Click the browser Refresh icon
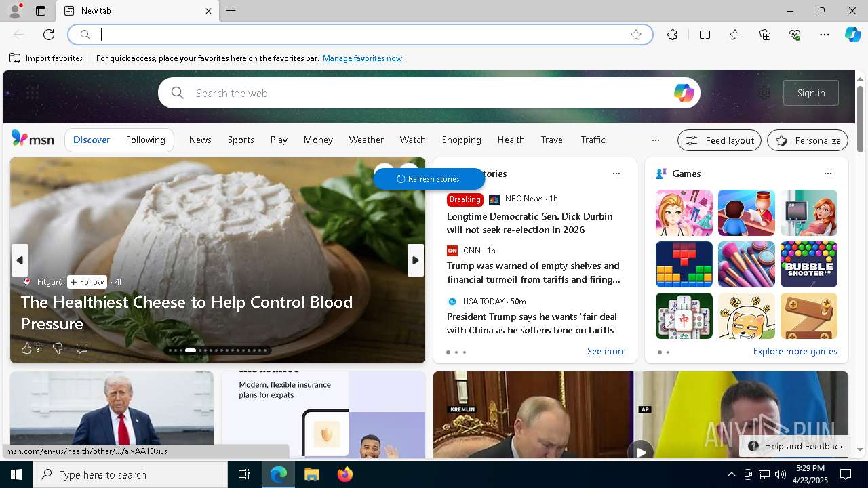The height and width of the screenshot is (488, 868). [49, 35]
